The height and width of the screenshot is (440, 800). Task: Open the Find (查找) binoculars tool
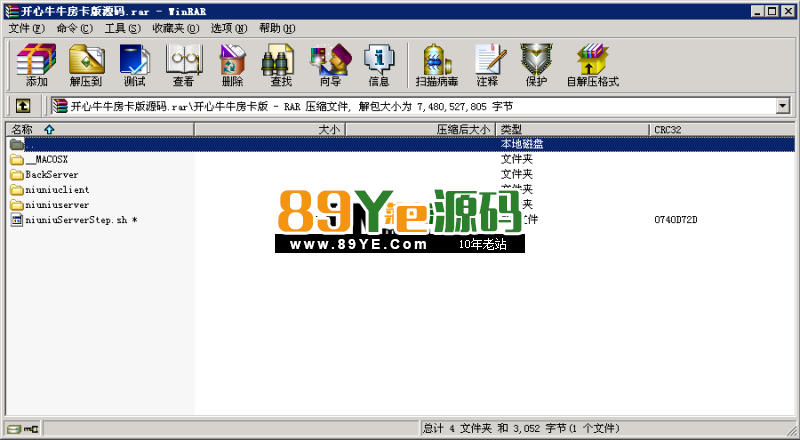tap(281, 65)
